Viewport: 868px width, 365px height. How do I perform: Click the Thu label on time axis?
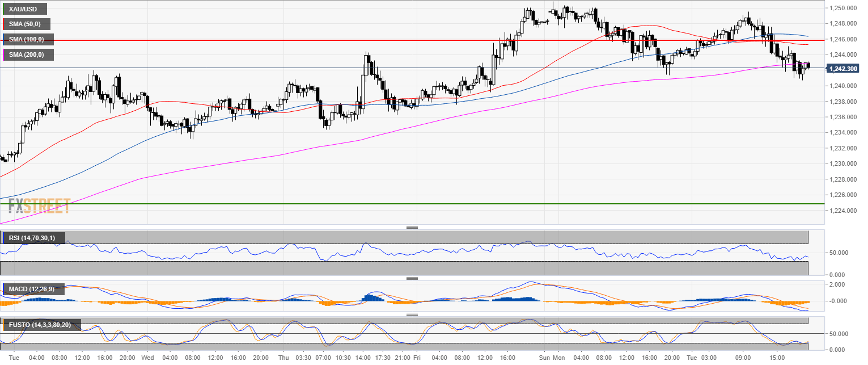click(x=283, y=358)
